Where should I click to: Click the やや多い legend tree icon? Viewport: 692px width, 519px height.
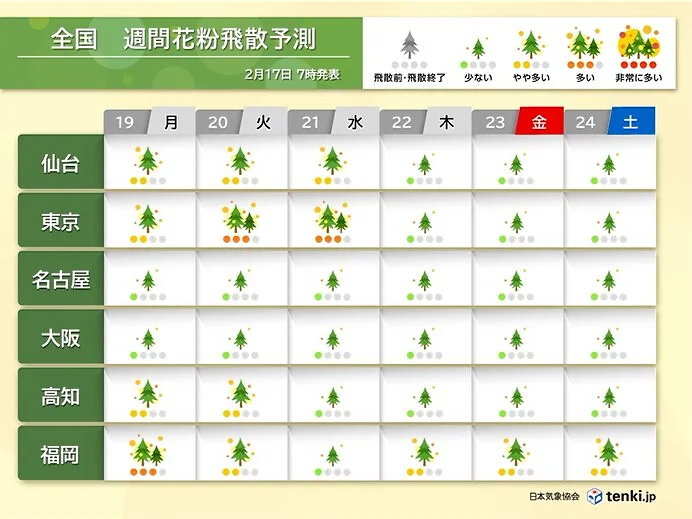pos(531,45)
